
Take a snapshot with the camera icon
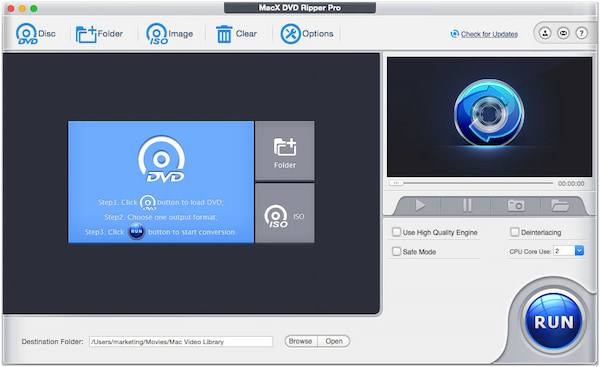tap(516, 206)
